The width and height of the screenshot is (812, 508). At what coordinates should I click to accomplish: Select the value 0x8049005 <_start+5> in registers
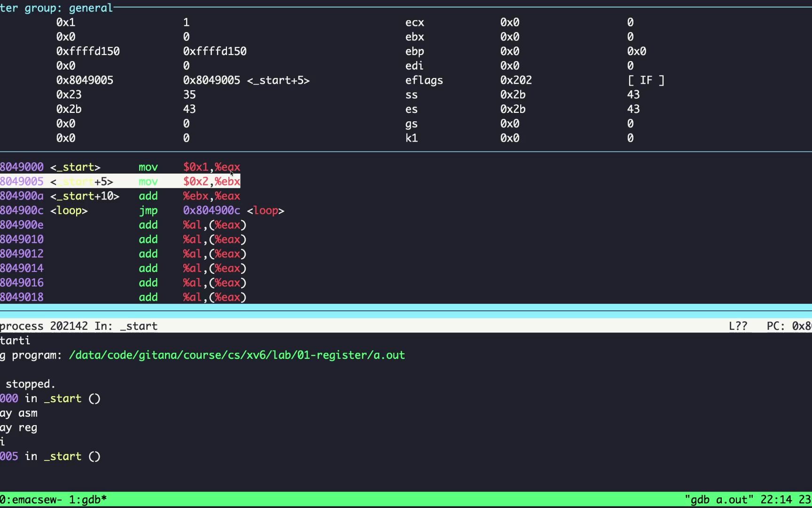[246, 80]
